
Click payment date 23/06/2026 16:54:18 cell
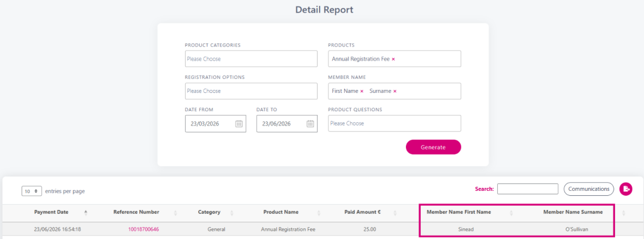(57, 229)
